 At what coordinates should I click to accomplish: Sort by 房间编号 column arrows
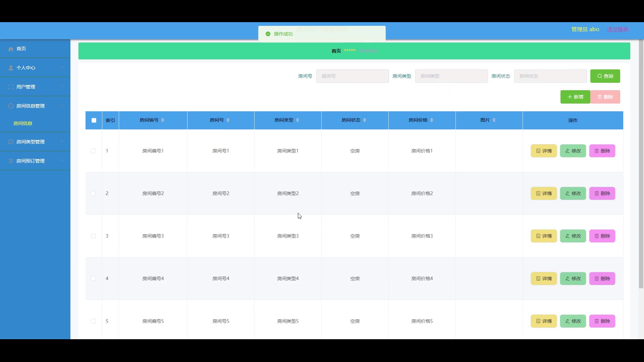[163, 120]
